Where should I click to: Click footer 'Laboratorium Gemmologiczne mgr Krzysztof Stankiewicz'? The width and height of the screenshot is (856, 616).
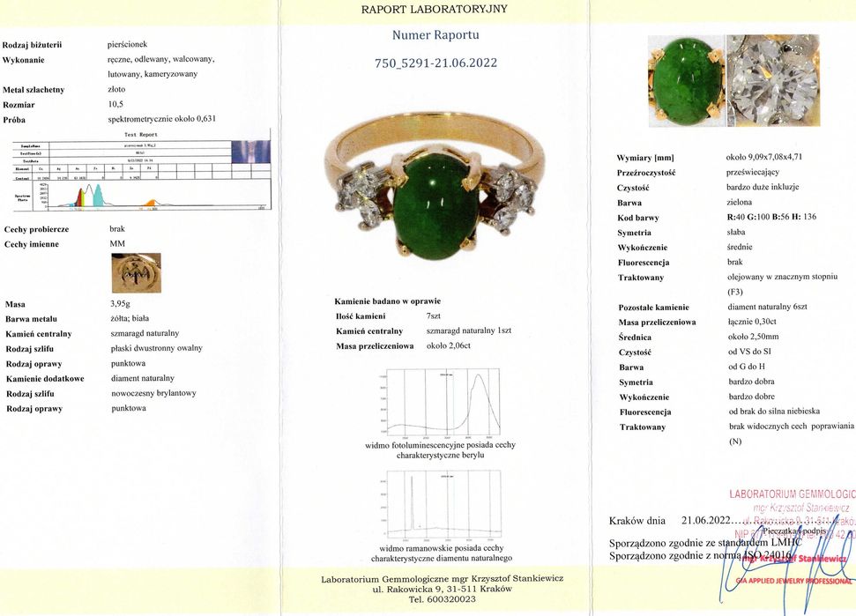click(x=443, y=579)
